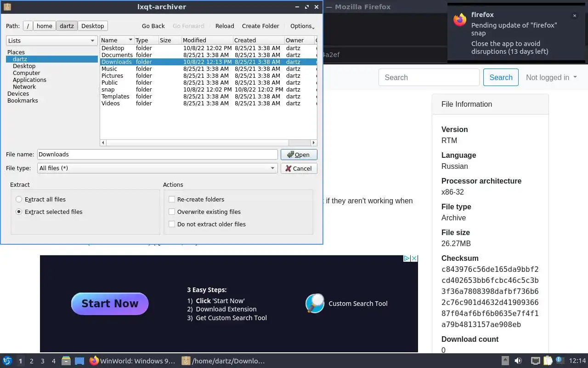Open the file manager icon in taskbar
This screenshot has height=368, width=588.
pyautogui.click(x=66, y=361)
